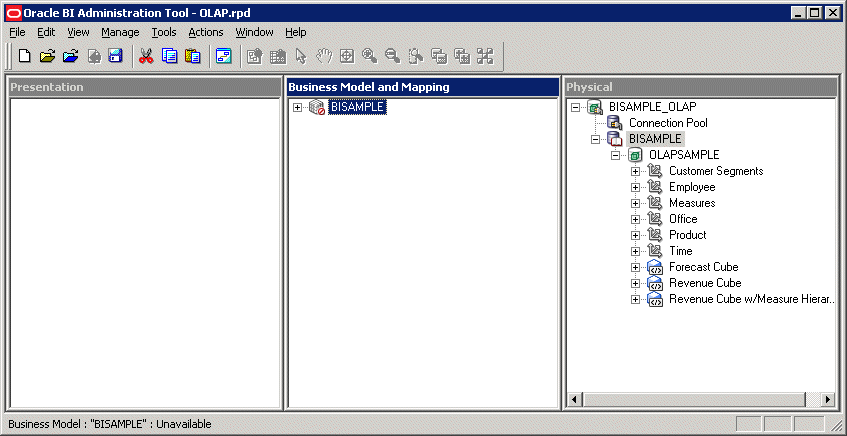Click the blue floppy disk save icon

pyautogui.click(x=116, y=56)
